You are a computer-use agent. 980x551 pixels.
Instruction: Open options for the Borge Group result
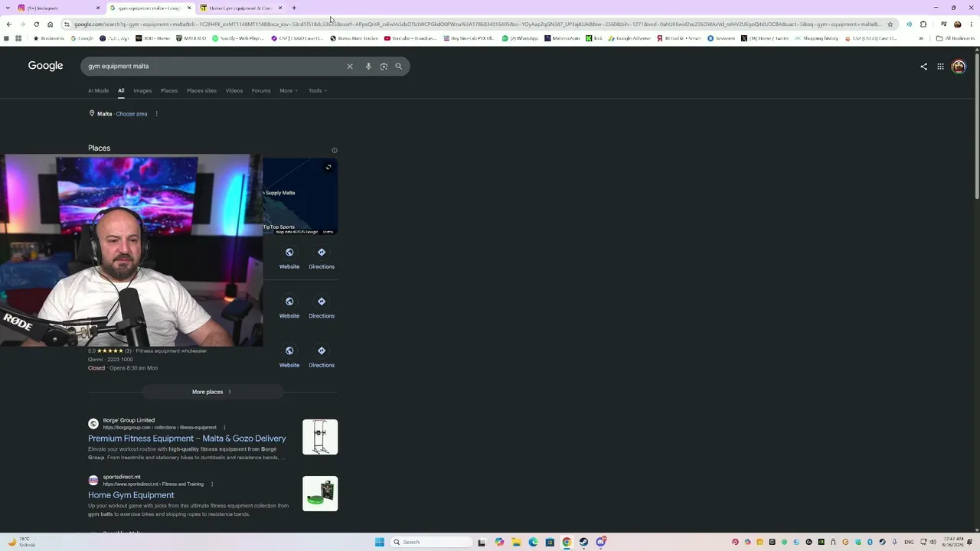pos(224,428)
